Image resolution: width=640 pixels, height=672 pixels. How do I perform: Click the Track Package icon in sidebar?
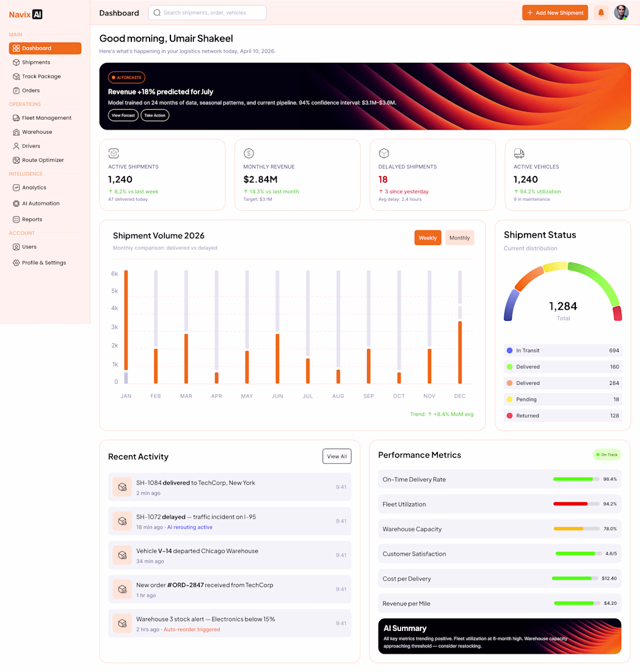[x=16, y=76]
